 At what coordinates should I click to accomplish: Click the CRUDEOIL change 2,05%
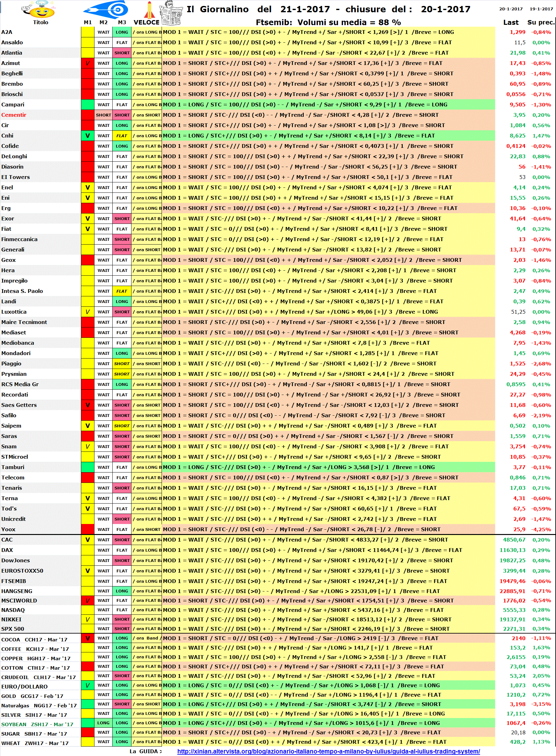tap(542, 676)
